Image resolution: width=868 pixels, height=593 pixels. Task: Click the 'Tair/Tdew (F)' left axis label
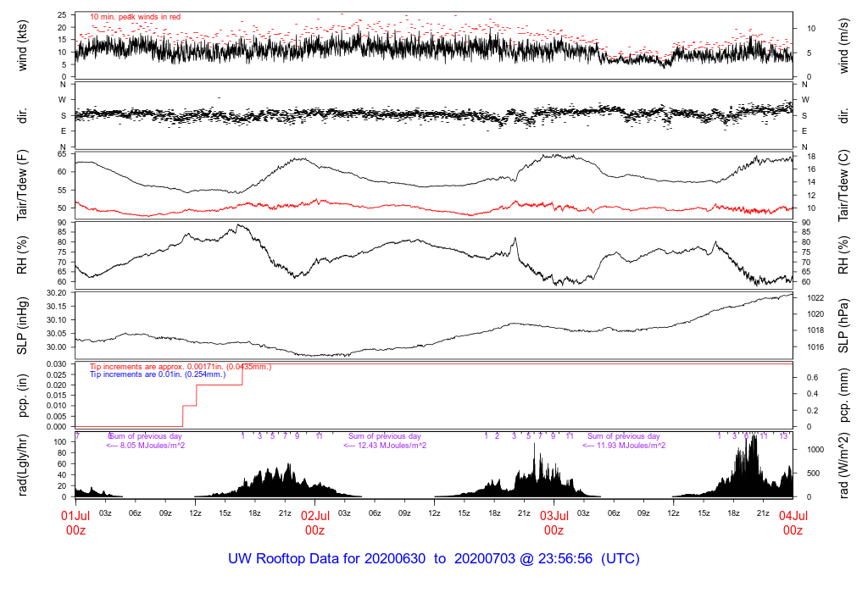click(22, 186)
